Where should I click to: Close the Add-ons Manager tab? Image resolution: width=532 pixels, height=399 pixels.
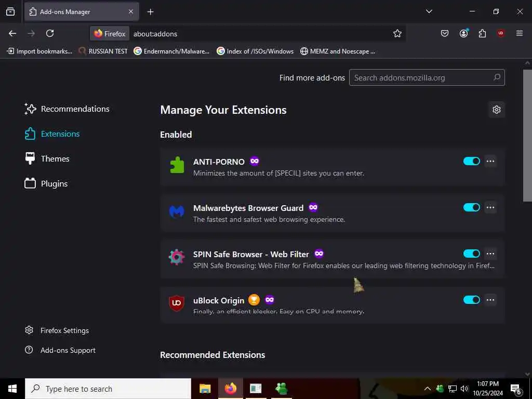(x=131, y=12)
